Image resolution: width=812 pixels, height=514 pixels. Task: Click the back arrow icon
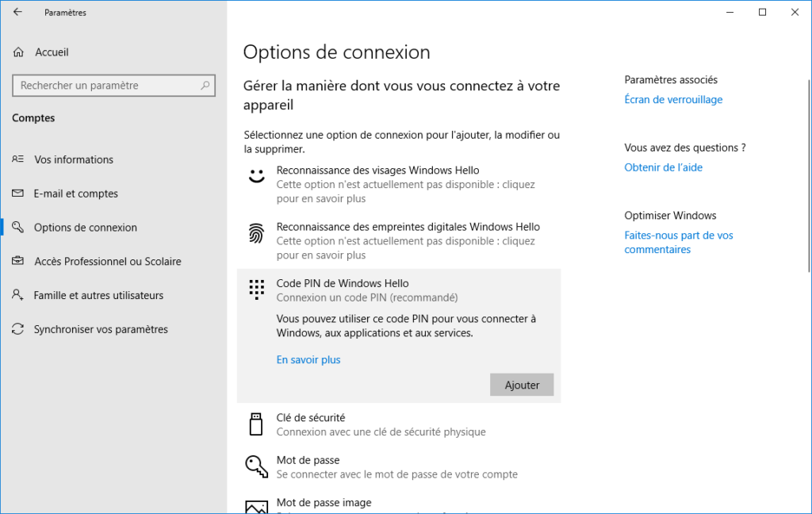point(17,12)
